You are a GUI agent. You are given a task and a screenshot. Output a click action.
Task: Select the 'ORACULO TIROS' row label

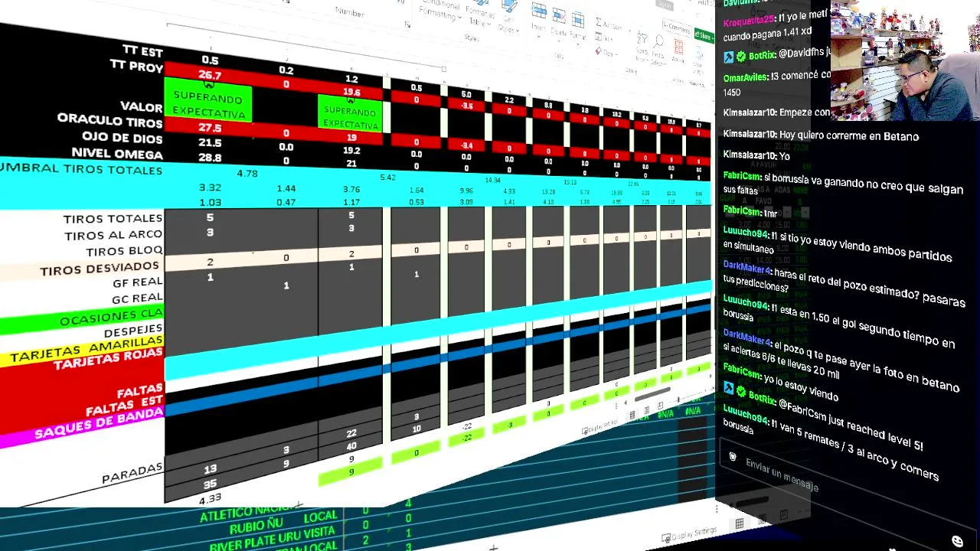pyautogui.click(x=109, y=120)
